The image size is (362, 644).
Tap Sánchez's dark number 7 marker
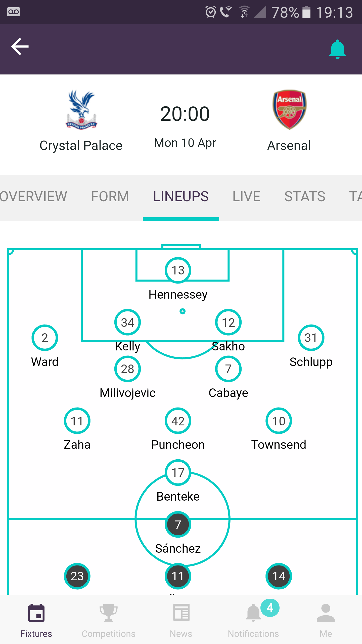click(x=178, y=525)
